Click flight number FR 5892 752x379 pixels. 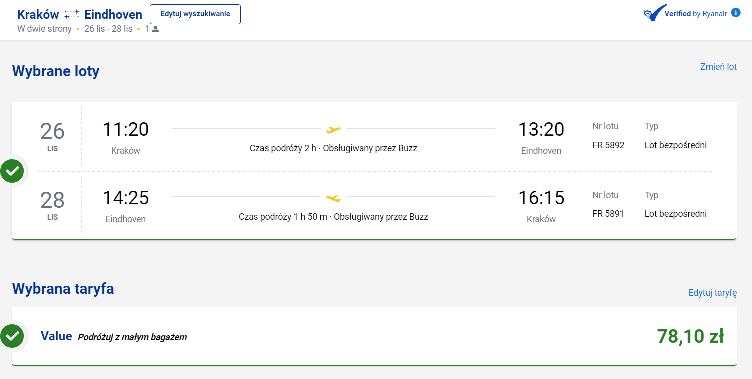coord(608,145)
